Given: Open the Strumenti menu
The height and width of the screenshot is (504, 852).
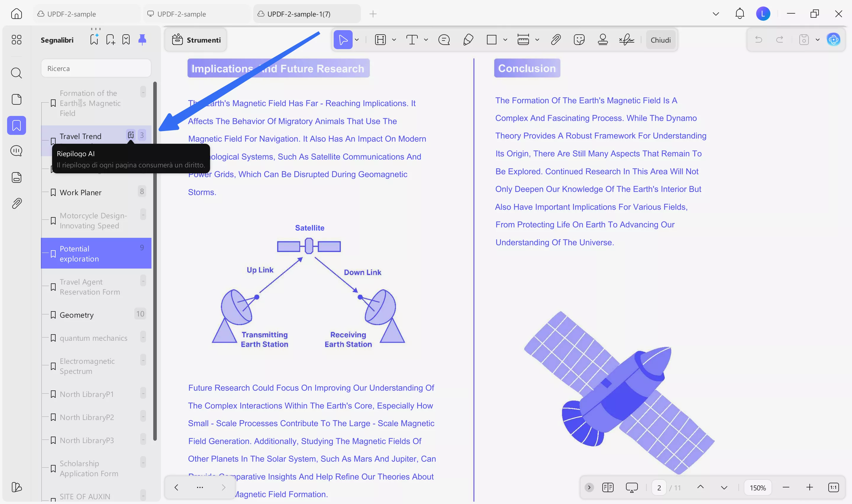Looking at the screenshot, I should (x=196, y=40).
